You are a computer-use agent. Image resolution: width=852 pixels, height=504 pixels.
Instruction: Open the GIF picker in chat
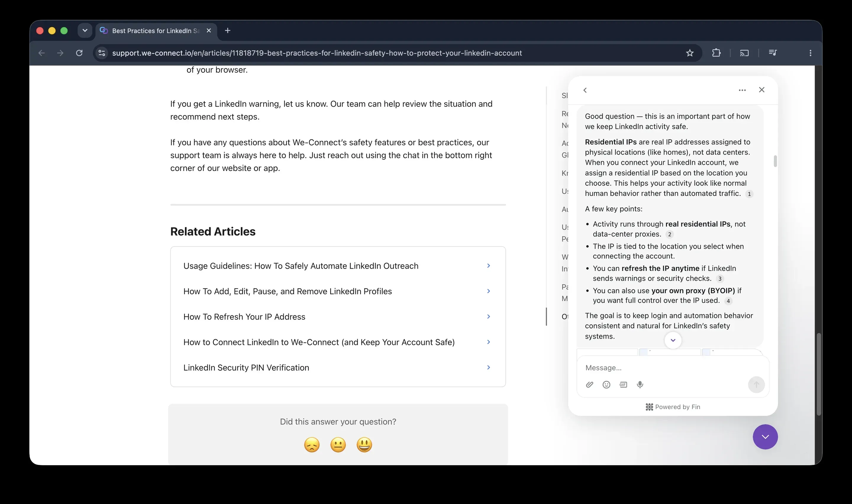click(623, 385)
